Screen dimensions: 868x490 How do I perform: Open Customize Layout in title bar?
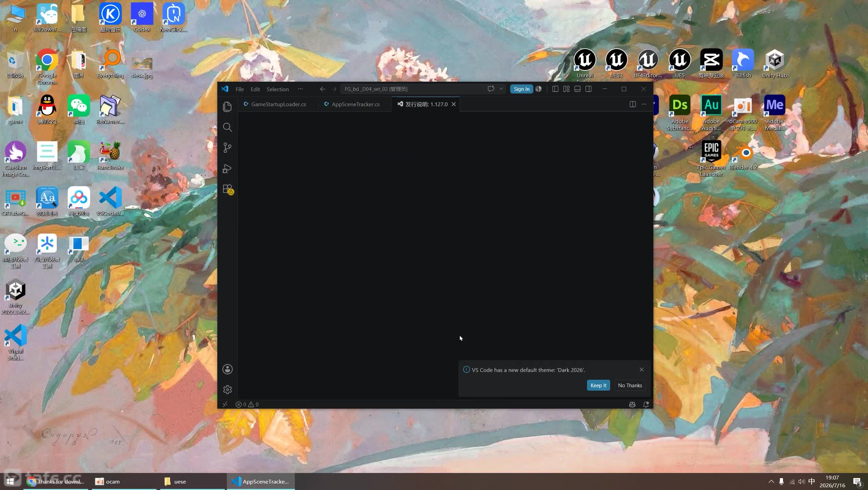pyautogui.click(x=566, y=89)
